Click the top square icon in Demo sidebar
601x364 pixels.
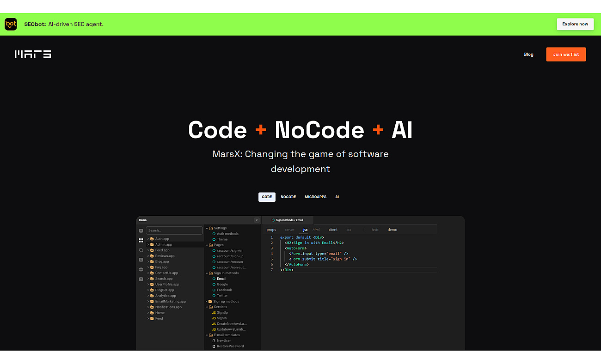[141, 230]
